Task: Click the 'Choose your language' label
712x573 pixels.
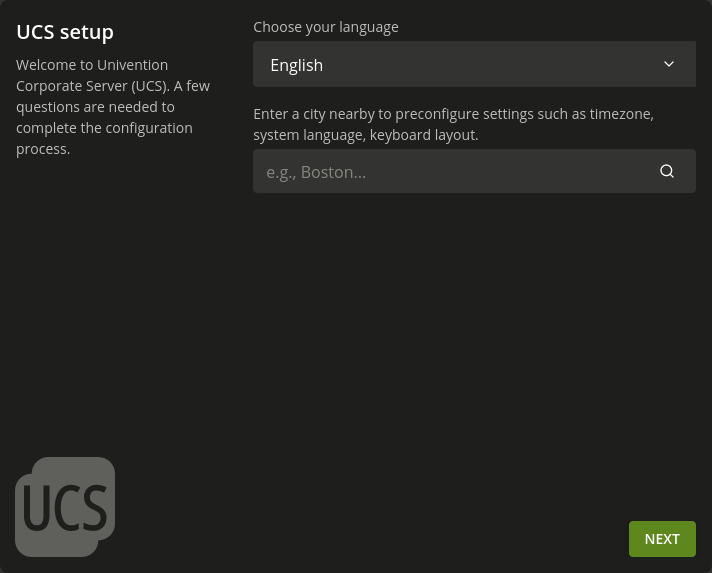Action: pyautogui.click(x=325, y=27)
